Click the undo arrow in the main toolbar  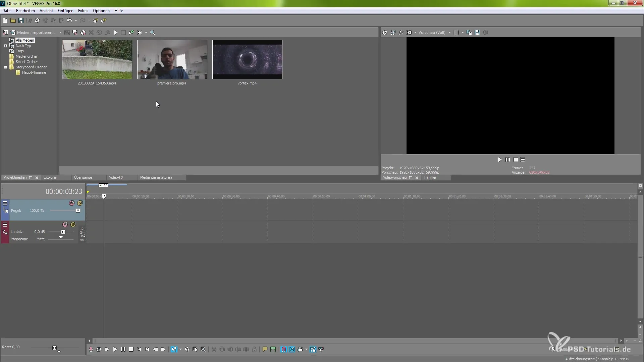click(x=69, y=20)
